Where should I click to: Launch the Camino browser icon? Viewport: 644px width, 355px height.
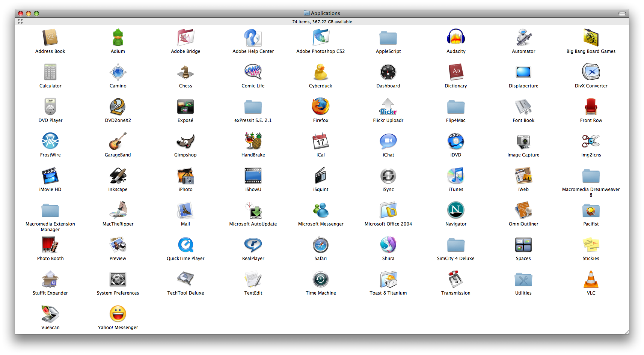click(x=118, y=72)
